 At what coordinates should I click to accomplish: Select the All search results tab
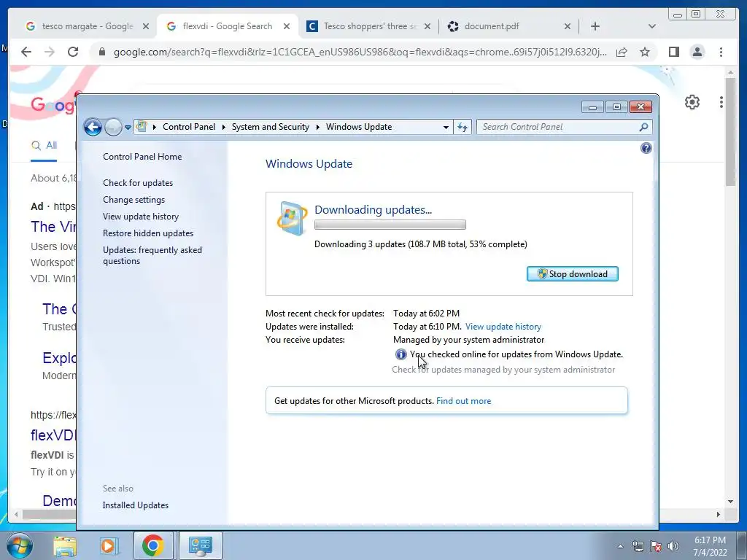44,146
